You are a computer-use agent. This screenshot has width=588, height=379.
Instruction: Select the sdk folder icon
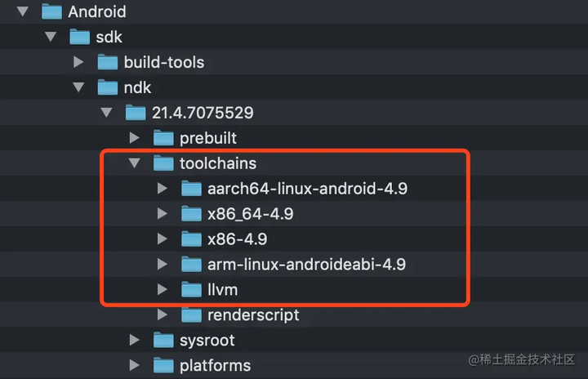pos(79,37)
